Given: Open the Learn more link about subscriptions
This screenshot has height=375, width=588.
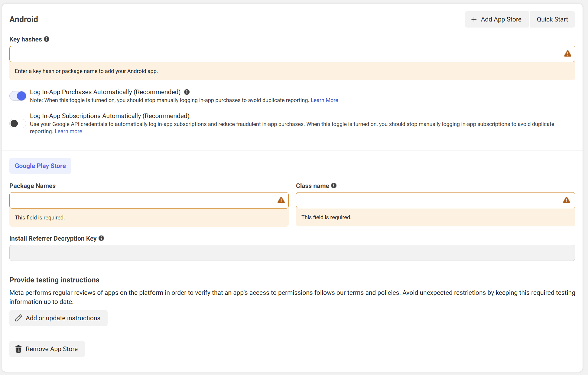Looking at the screenshot, I should 68,131.
